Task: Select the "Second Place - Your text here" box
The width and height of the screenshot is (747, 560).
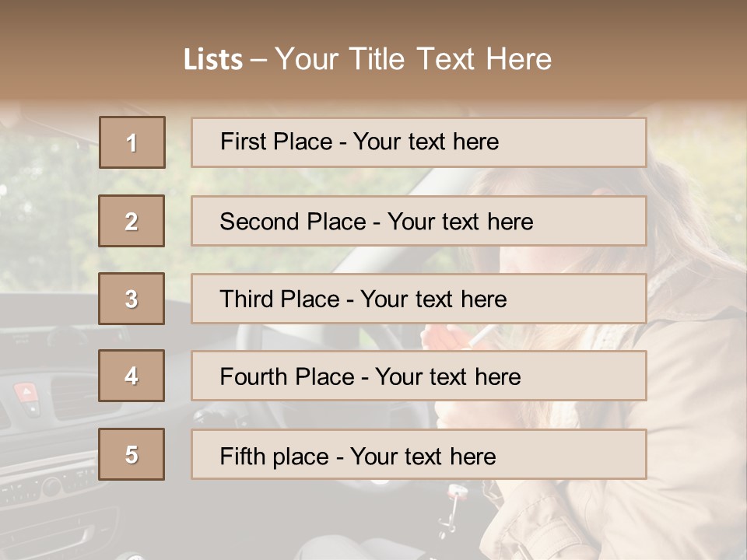Action: pyautogui.click(x=419, y=221)
